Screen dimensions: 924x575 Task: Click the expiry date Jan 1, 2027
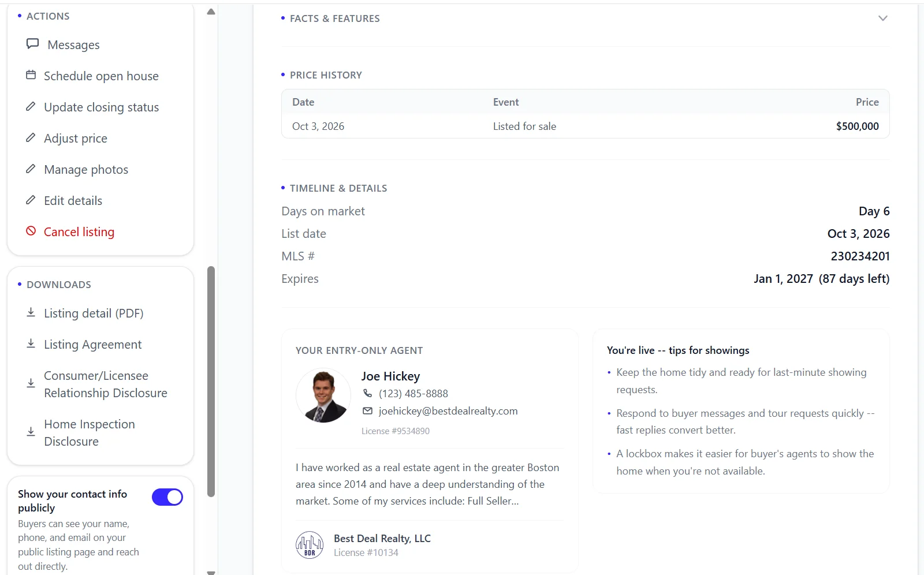(x=783, y=278)
